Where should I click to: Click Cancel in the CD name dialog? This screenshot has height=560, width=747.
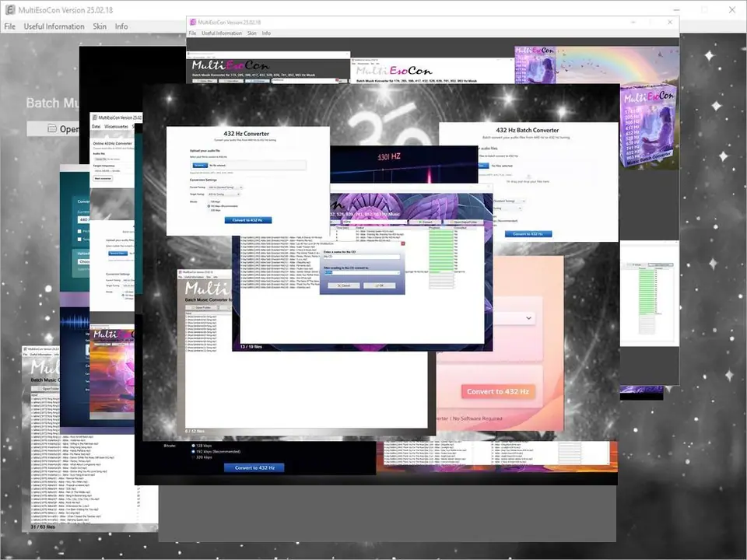click(x=345, y=285)
